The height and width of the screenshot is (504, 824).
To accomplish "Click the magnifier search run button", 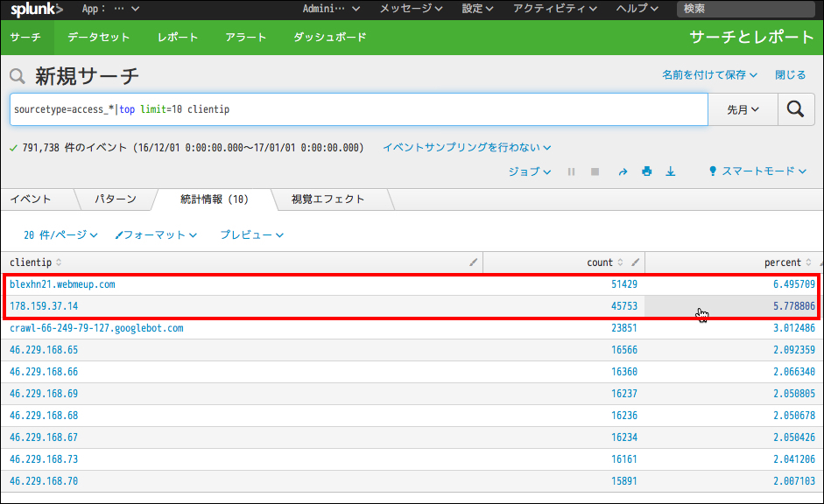I will 795,109.
